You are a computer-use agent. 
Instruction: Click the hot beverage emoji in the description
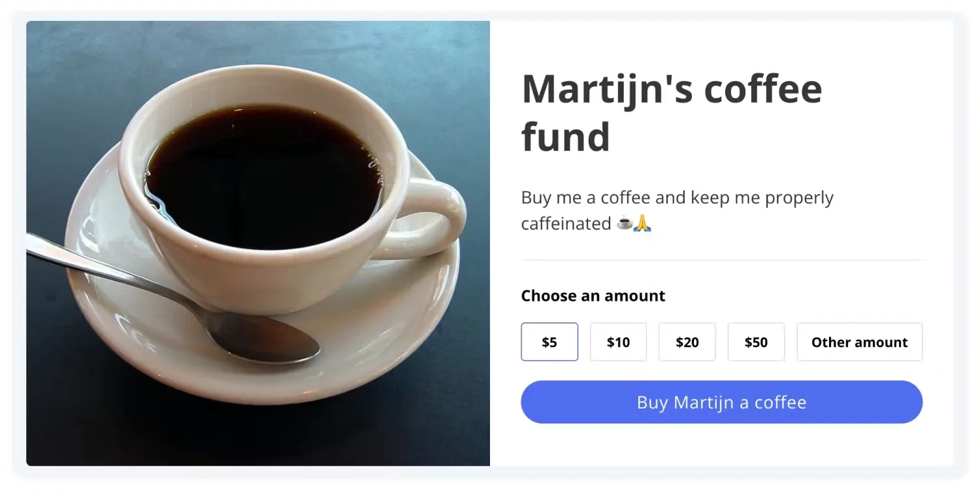625,224
